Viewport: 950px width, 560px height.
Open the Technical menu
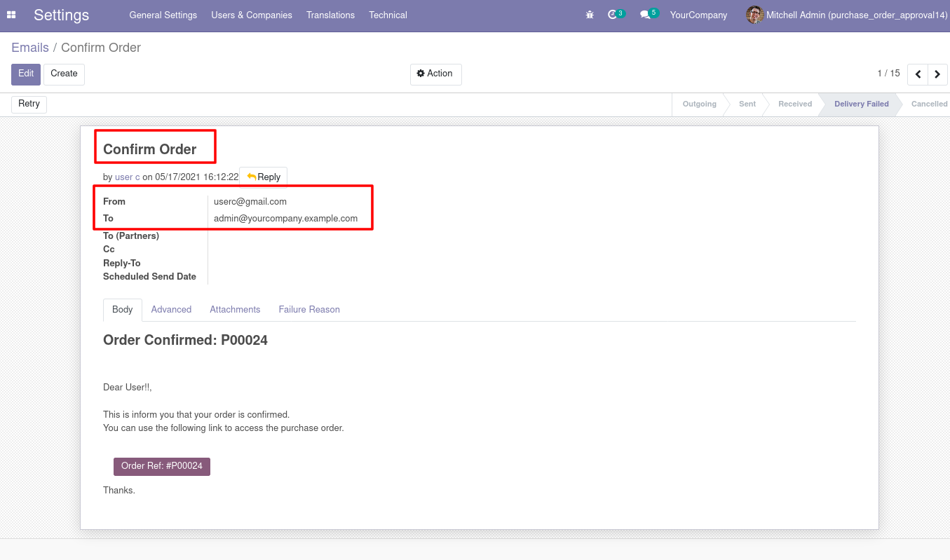click(388, 15)
